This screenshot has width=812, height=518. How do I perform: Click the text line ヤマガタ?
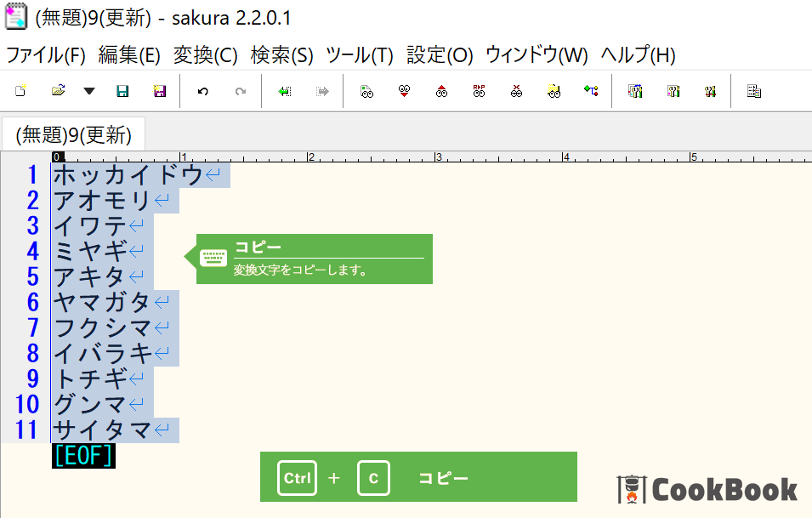pyautogui.click(x=103, y=302)
